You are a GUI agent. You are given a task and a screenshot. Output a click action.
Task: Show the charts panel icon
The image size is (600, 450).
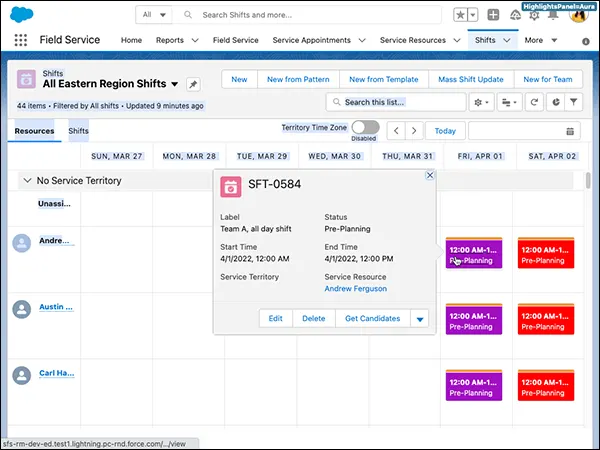556,102
